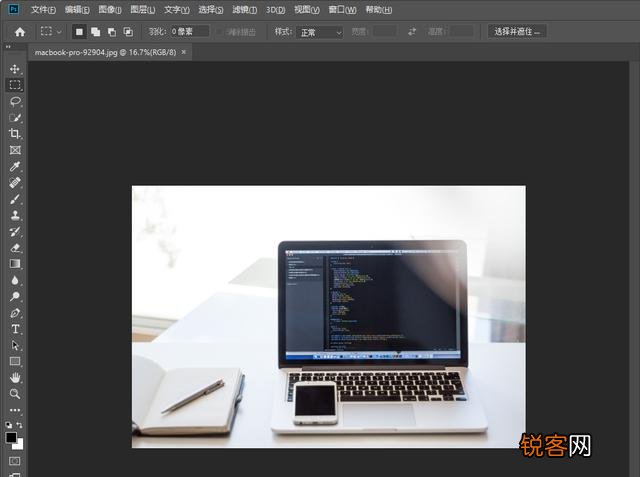Toggle the anti-alias checkbox
The height and width of the screenshot is (477, 640).
(221, 32)
